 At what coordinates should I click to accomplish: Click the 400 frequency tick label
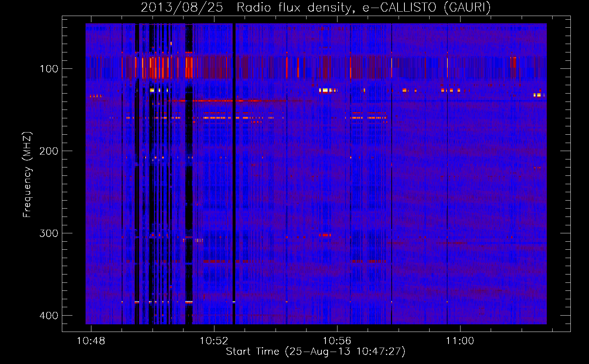[49, 316]
